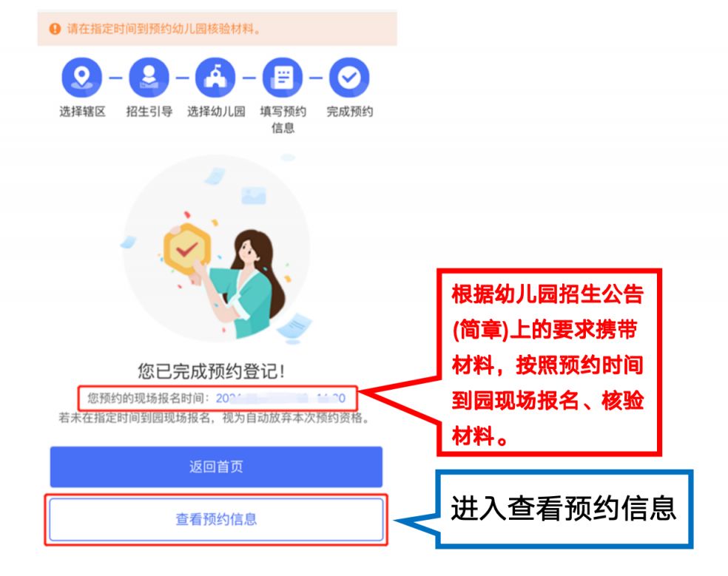This screenshot has width=728, height=576.
Task: Select the 填写预约信息 form icon
Action: click(x=283, y=78)
